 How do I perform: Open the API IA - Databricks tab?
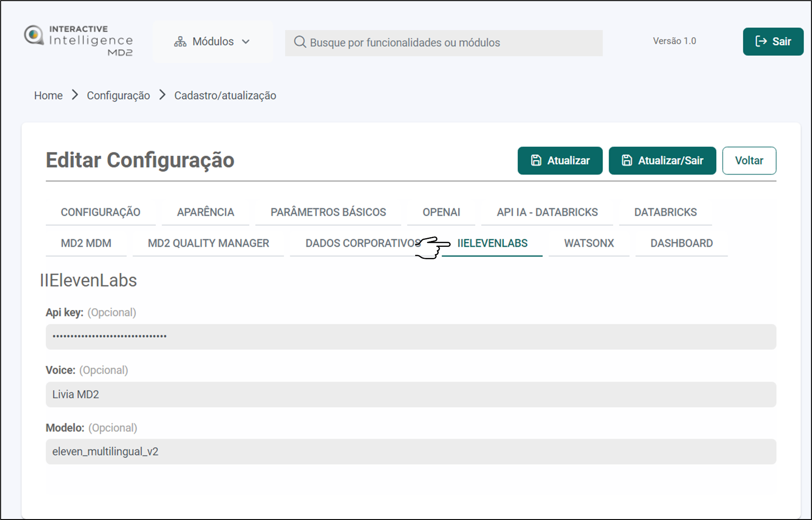[547, 212]
